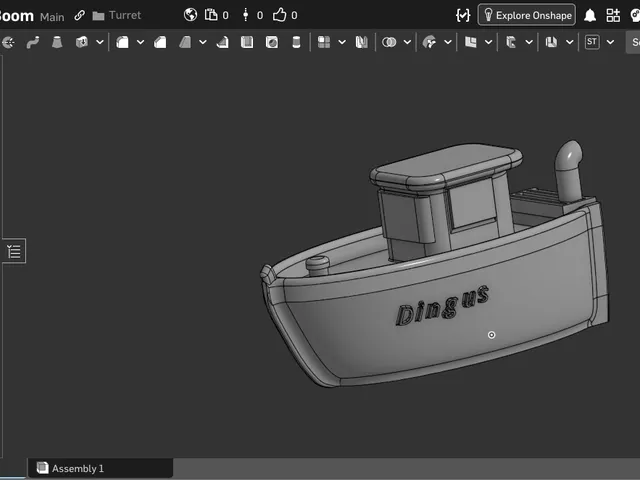Open the feature list panel icon
The height and width of the screenshot is (480, 640).
14,251
